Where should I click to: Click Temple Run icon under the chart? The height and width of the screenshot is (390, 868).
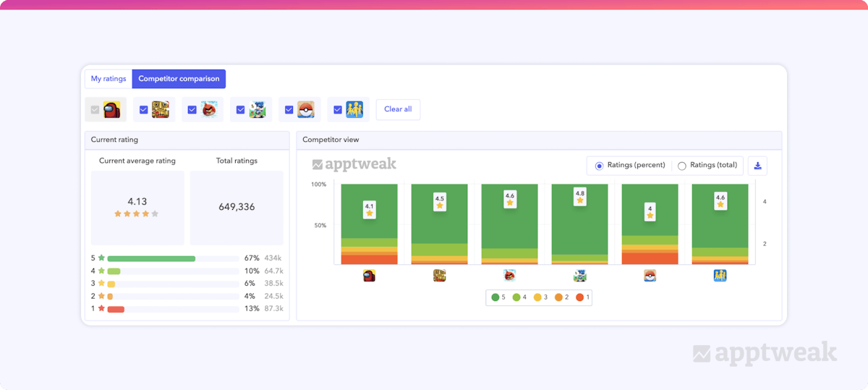(439, 276)
